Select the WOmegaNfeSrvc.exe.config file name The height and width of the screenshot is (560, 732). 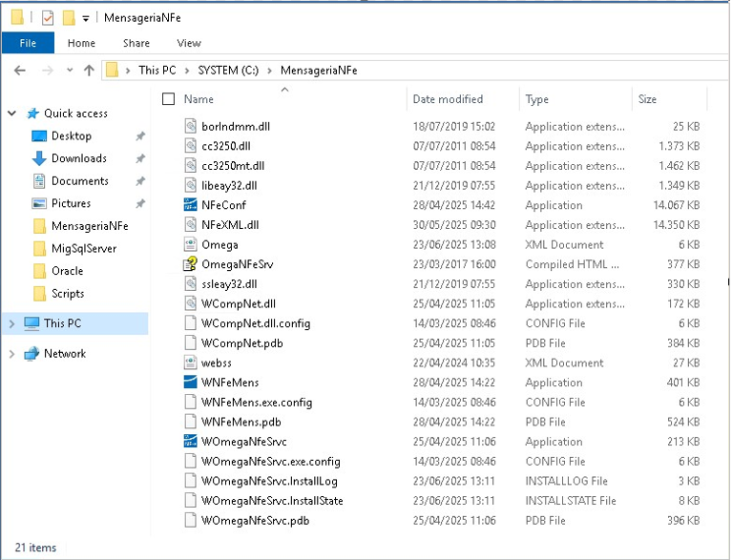tap(271, 462)
